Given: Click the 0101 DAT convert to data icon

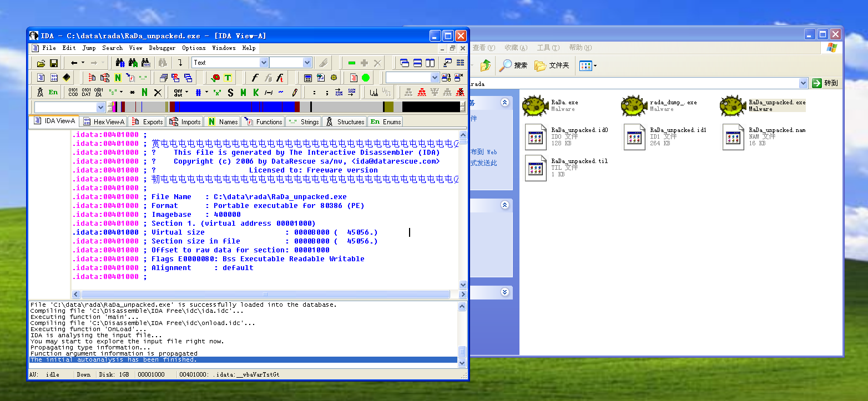Looking at the screenshot, I should click(86, 92).
